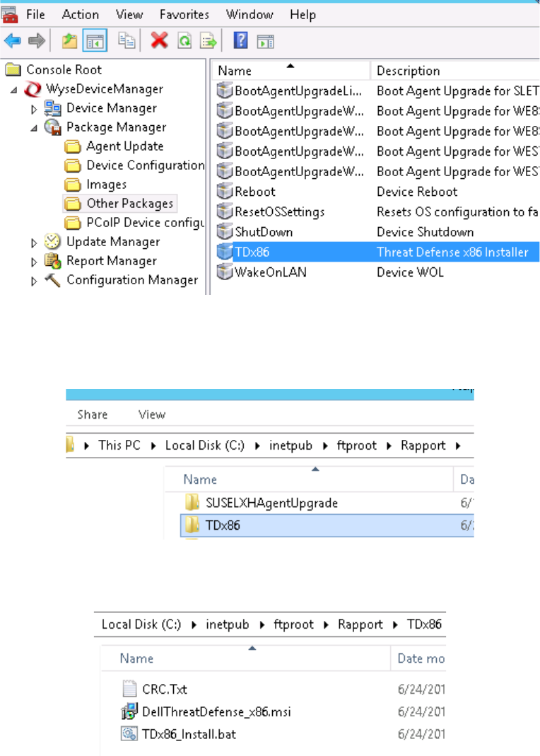Click the MMC console icon beside File

tap(9, 14)
